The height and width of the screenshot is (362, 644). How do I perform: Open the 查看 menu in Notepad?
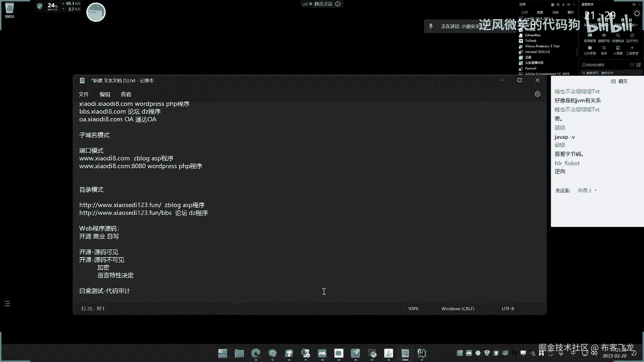(x=126, y=95)
